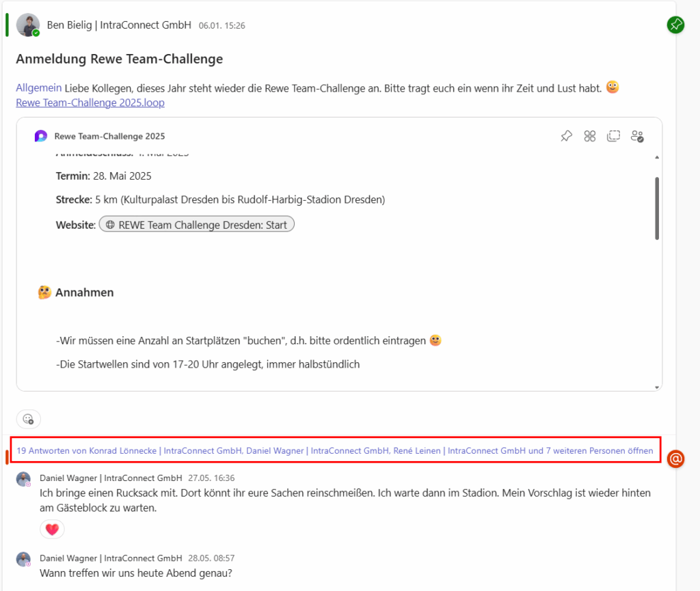Click the orange @ mention badge

click(675, 459)
